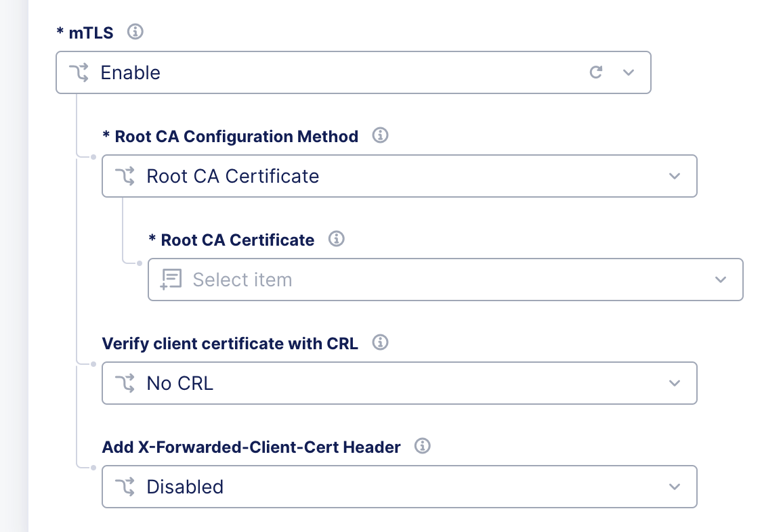This screenshot has width=783, height=532.
Task: Click the info icon beside Root CA Configuration Method
Action: pyautogui.click(x=380, y=136)
